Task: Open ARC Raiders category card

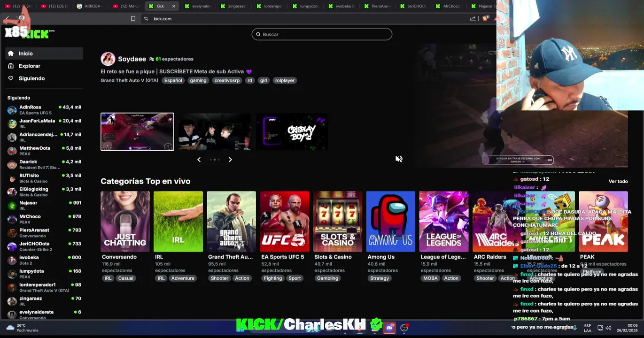Action: 496,222
